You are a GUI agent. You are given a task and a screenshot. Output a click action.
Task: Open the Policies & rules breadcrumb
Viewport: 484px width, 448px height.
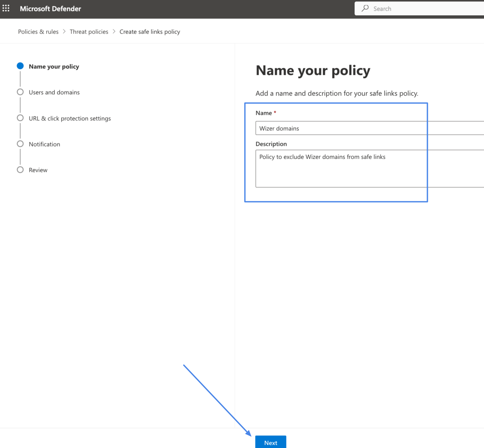tap(38, 31)
